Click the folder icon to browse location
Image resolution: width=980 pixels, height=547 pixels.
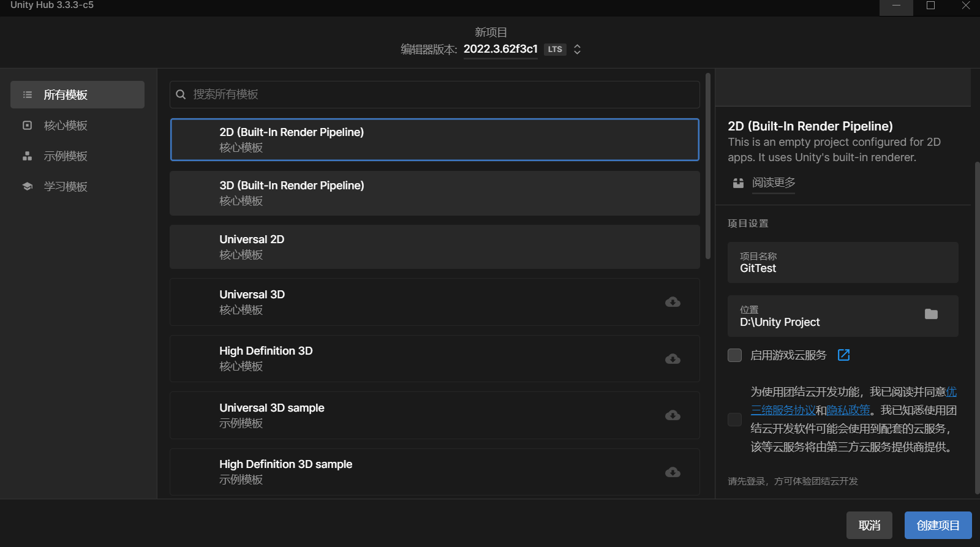[931, 314]
